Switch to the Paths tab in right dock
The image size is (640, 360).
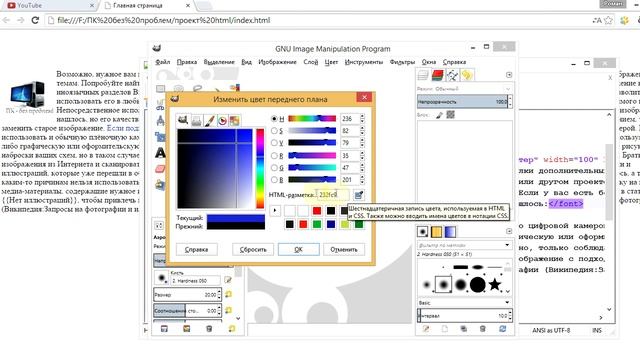click(452, 75)
